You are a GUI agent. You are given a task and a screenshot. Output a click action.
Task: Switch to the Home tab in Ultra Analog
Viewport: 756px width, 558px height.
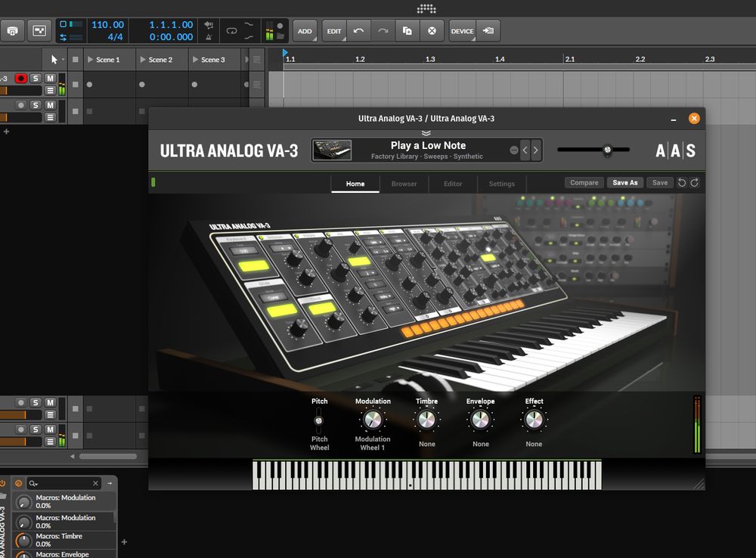click(x=355, y=184)
